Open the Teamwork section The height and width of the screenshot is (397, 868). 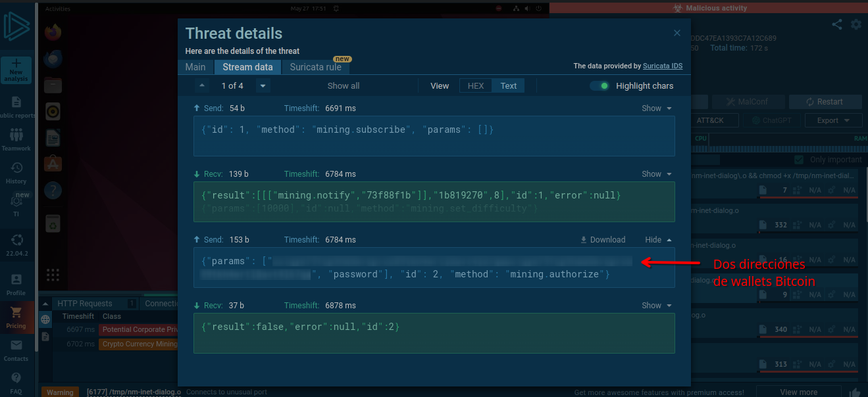pos(16,139)
